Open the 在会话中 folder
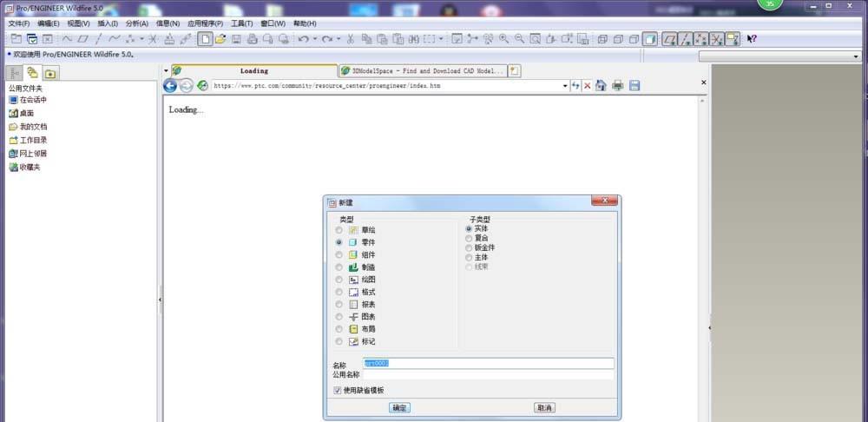 28,100
